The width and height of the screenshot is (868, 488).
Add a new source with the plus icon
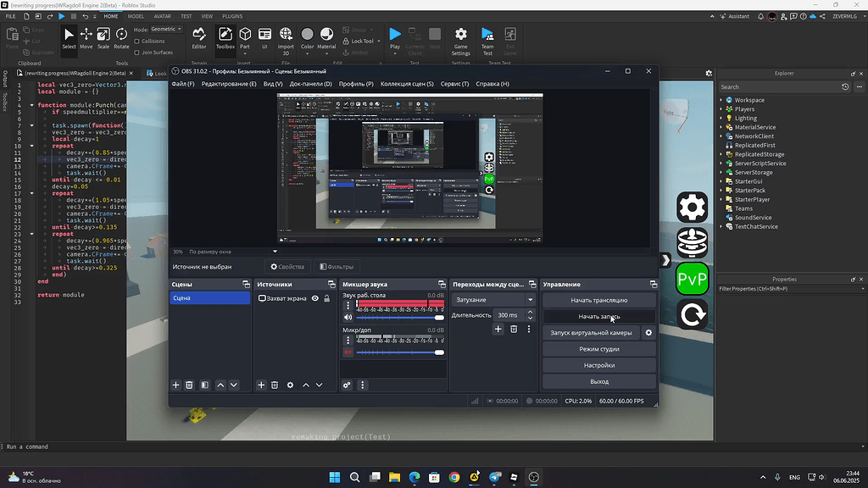(x=261, y=385)
